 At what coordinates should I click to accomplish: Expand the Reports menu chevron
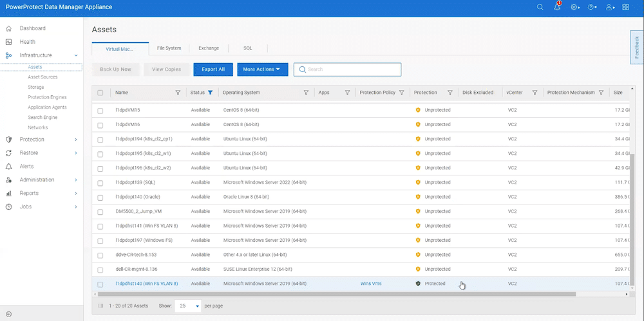pyautogui.click(x=76, y=194)
